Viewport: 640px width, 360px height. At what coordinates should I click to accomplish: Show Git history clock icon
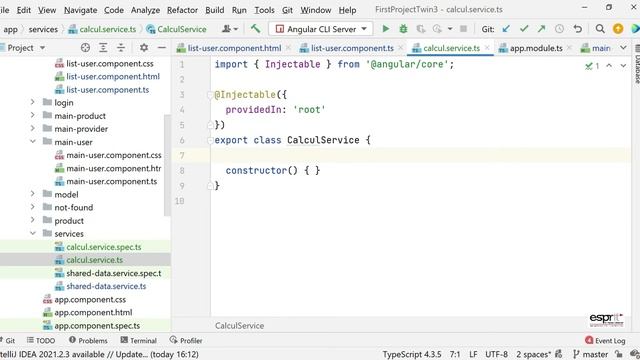click(x=559, y=29)
